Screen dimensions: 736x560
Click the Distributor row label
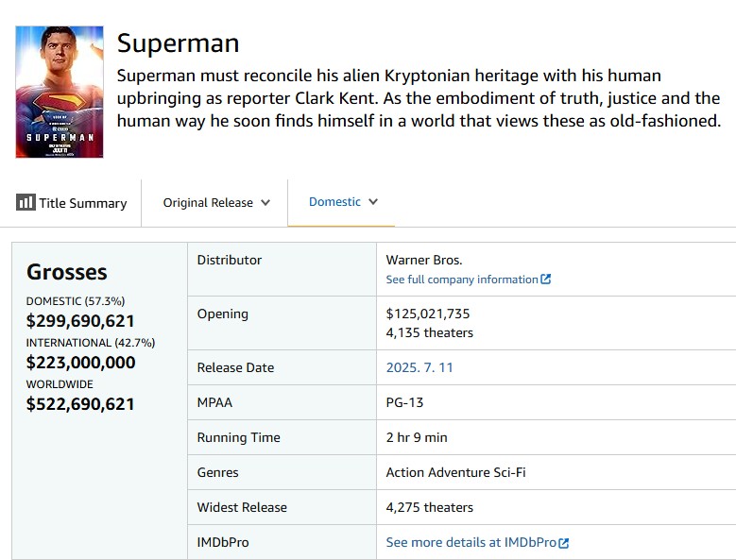click(229, 260)
